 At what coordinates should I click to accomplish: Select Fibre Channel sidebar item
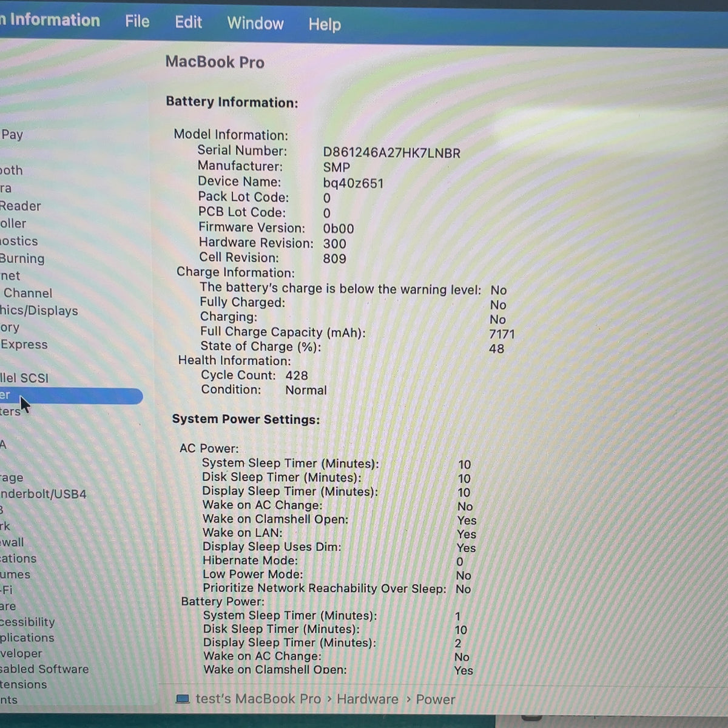click(27, 293)
